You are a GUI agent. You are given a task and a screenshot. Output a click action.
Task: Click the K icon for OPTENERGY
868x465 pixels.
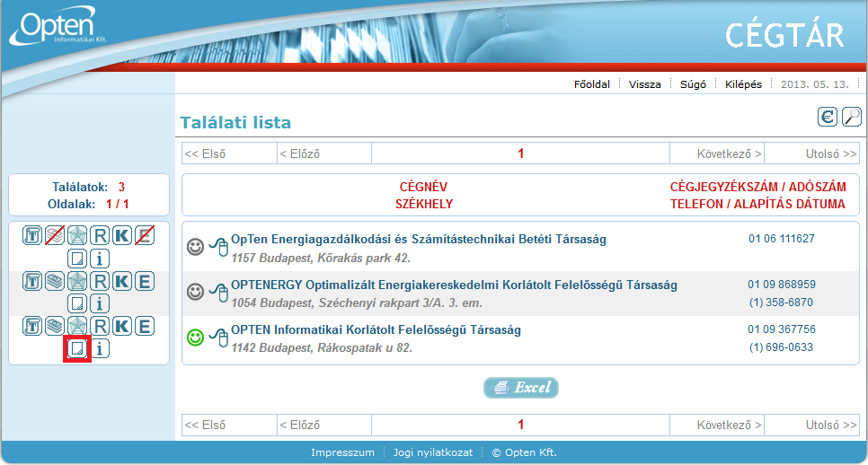122,282
